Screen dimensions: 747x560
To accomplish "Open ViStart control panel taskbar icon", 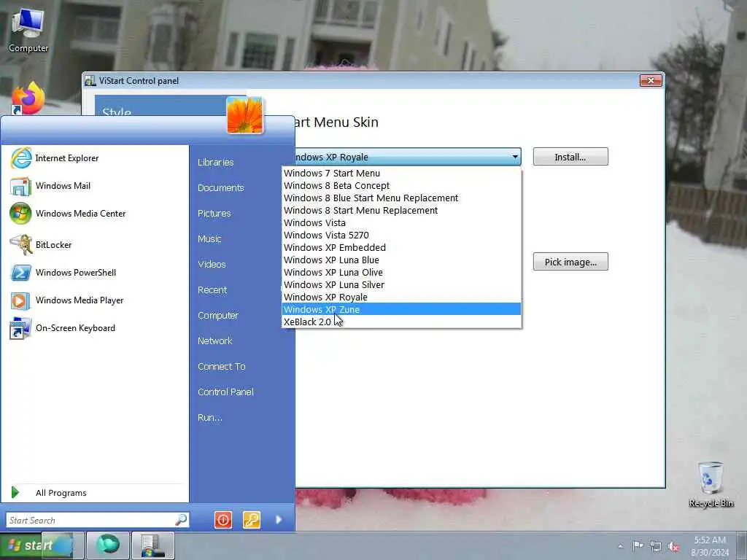I will 153,545.
